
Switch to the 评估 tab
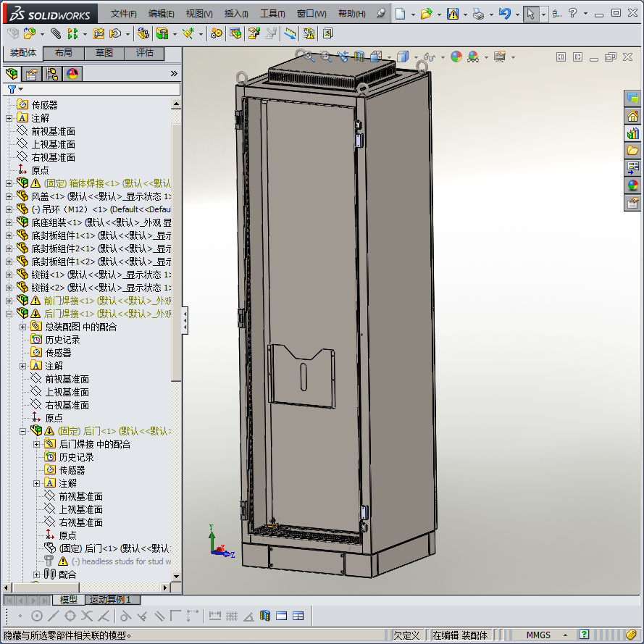pyautogui.click(x=145, y=53)
